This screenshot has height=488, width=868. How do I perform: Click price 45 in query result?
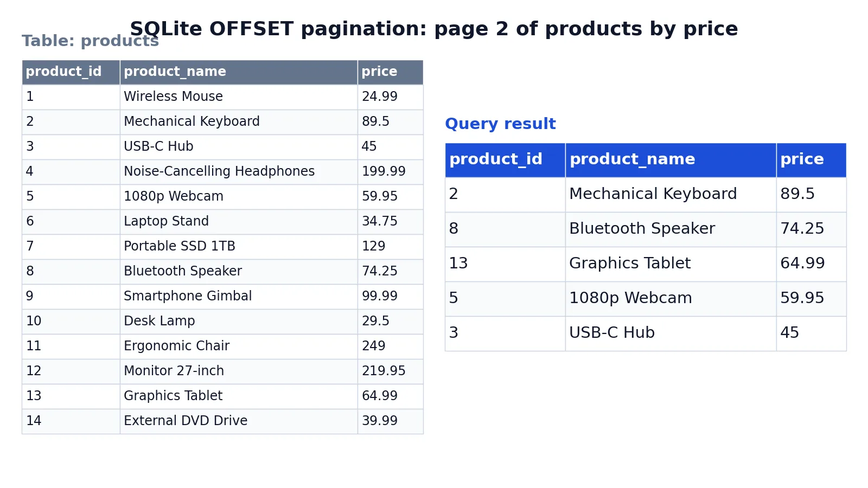[x=811, y=333]
